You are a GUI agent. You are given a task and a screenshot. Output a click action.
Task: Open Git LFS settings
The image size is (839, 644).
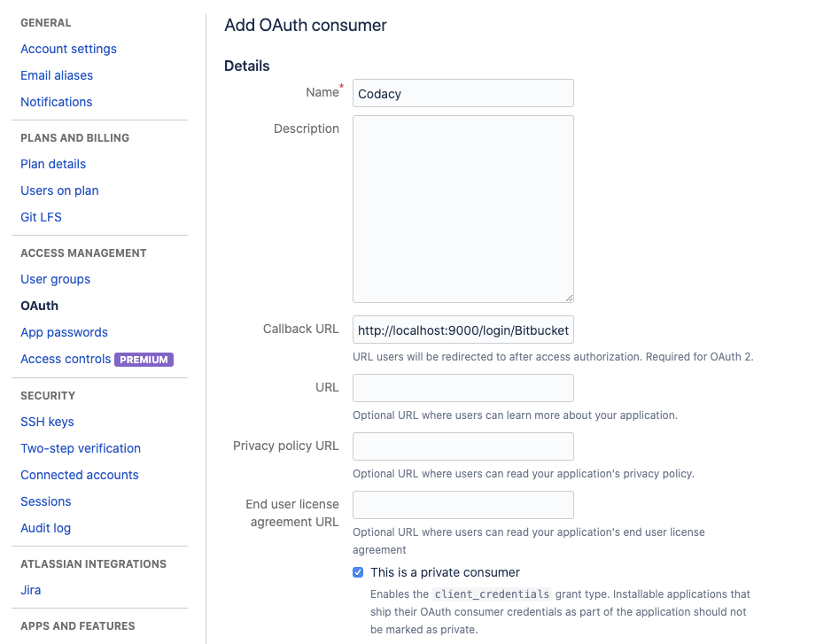(x=41, y=217)
